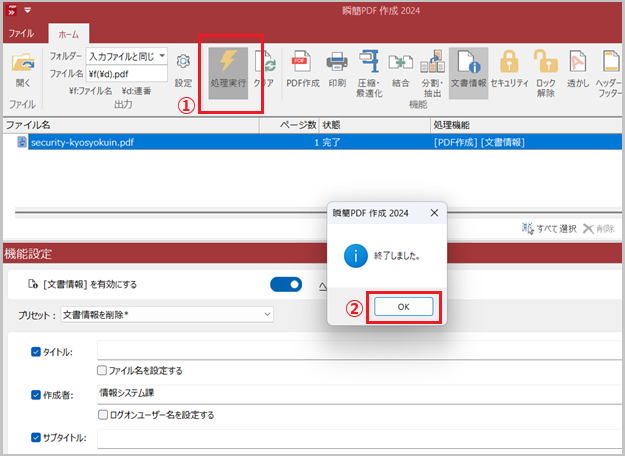Select the PDF作成 ribbon icon
Screen dimensions: 625x456
[302, 63]
